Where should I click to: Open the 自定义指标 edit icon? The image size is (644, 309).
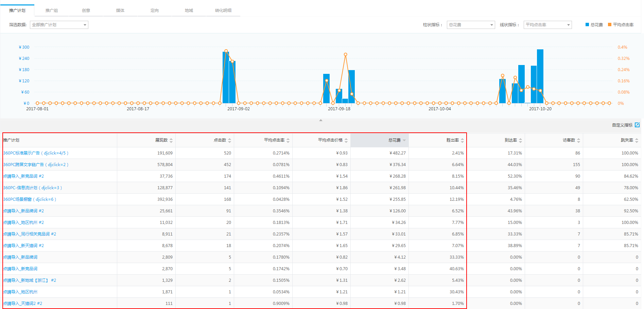[637, 125]
